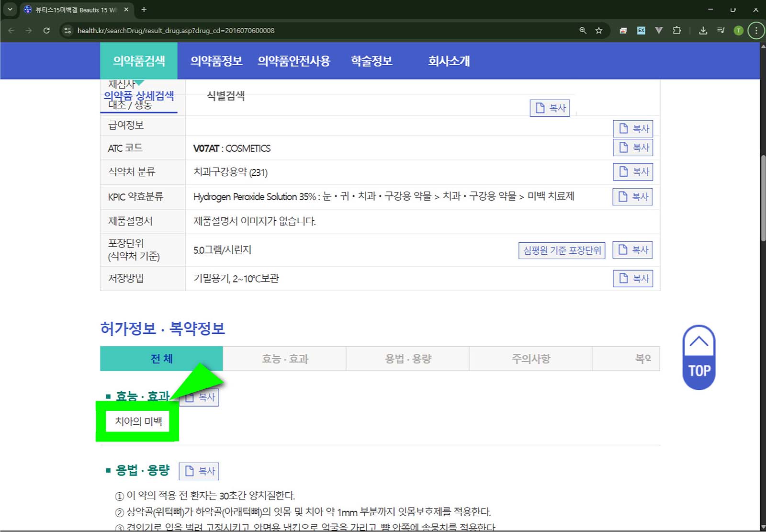
Task: Click the browser profile avatar icon
Action: click(x=739, y=30)
